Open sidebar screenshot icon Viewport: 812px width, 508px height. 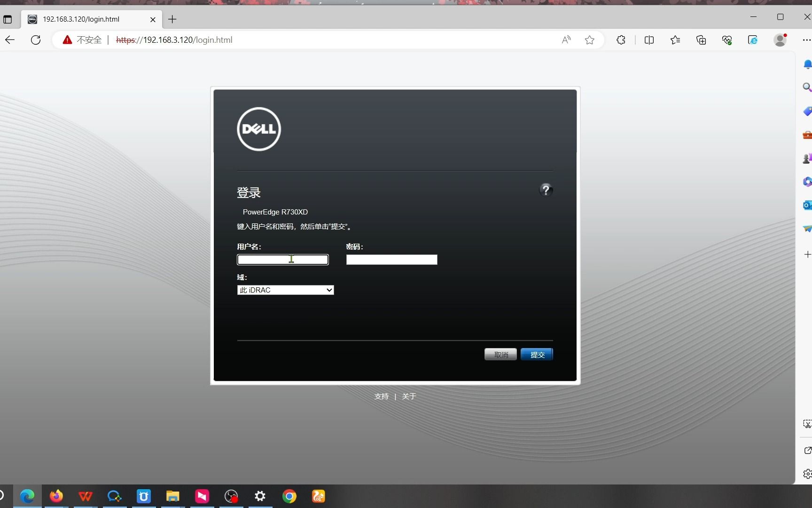click(807, 424)
